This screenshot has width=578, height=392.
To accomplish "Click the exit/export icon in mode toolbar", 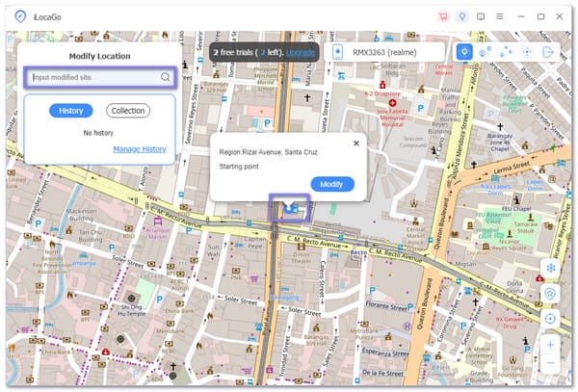I will [548, 52].
